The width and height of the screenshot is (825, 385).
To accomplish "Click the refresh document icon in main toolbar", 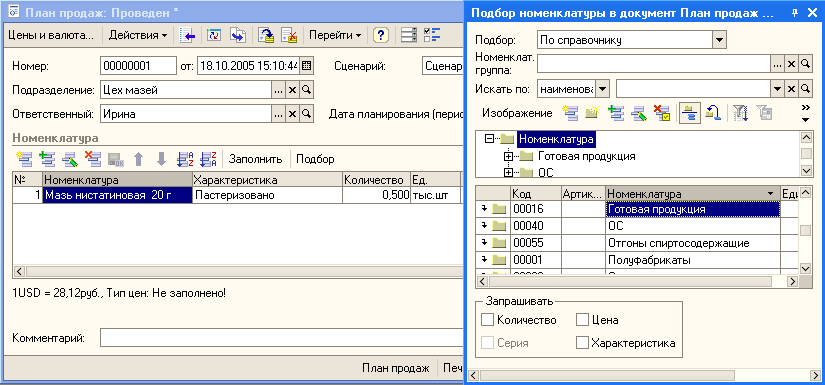I will pos(214,35).
